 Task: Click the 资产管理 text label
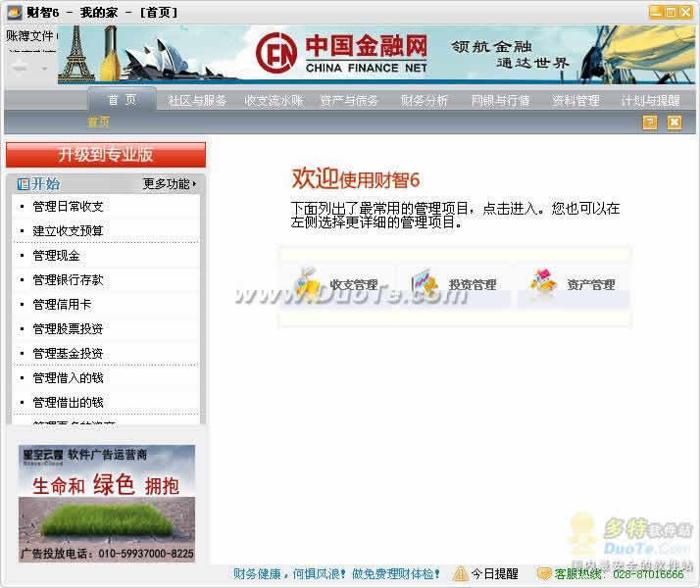pos(591,284)
